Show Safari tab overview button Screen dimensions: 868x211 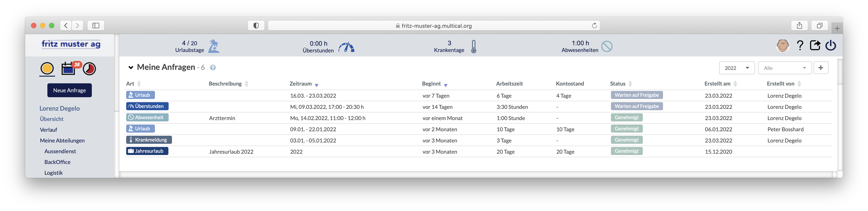tap(820, 26)
